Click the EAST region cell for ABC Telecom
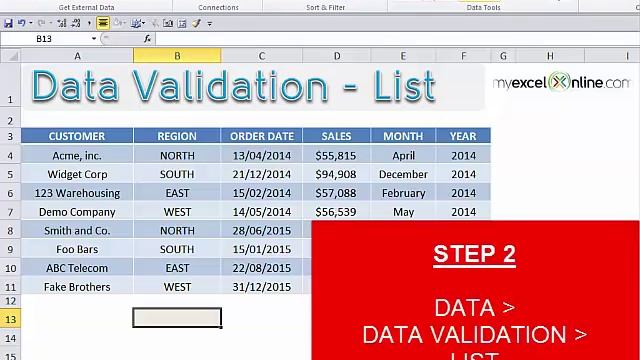This screenshot has width=640, height=360. coord(177,268)
